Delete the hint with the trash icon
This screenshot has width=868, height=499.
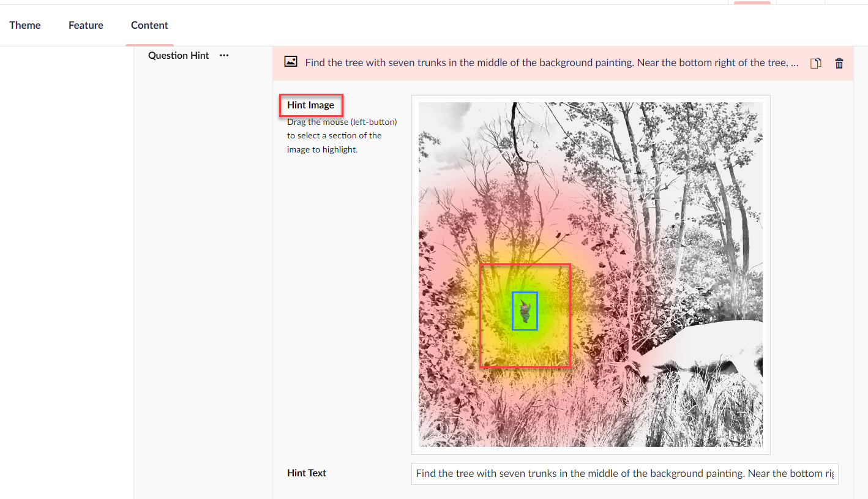tap(839, 63)
